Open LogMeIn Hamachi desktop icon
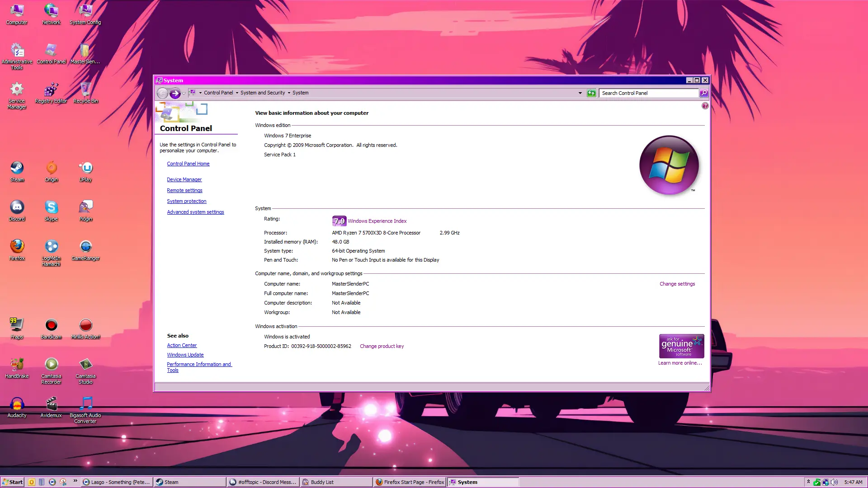The width and height of the screenshot is (868, 488). click(x=51, y=253)
